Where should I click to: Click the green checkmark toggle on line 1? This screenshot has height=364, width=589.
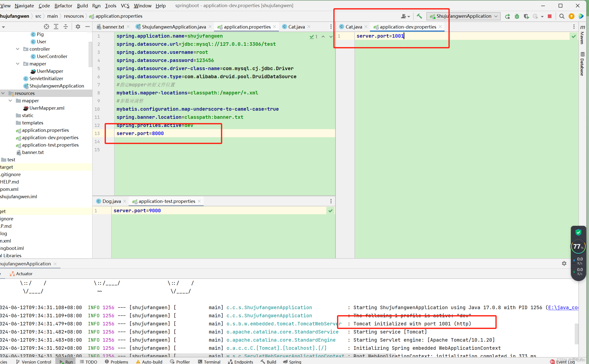574,36
